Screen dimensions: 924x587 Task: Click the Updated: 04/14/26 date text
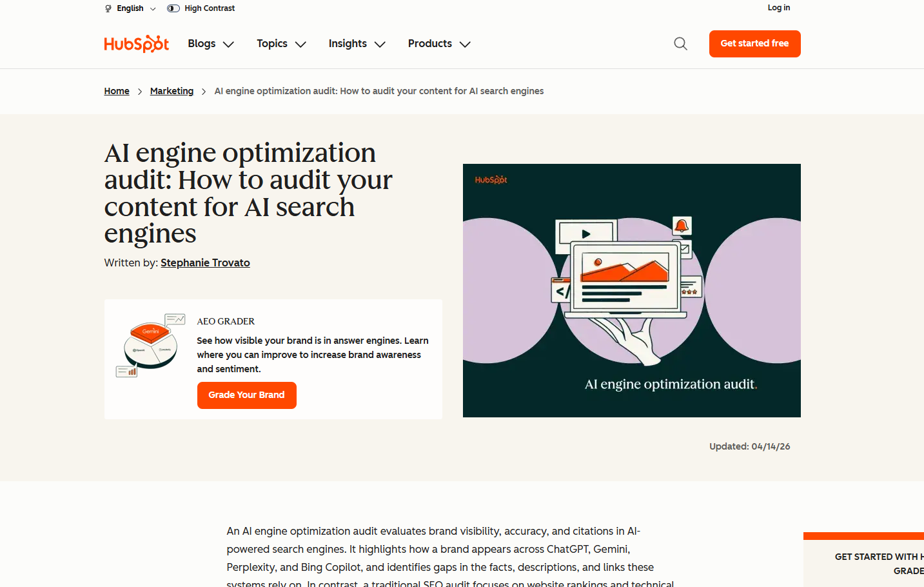click(749, 446)
